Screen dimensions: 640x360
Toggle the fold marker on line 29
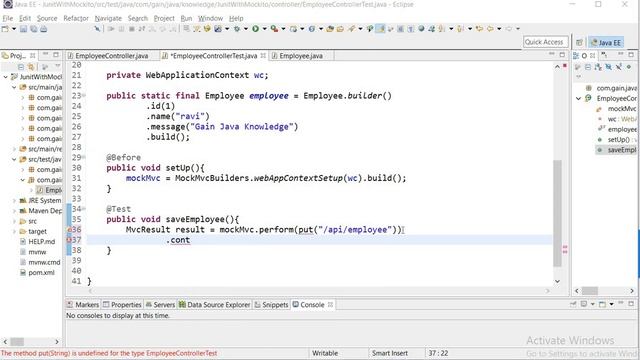84,157
